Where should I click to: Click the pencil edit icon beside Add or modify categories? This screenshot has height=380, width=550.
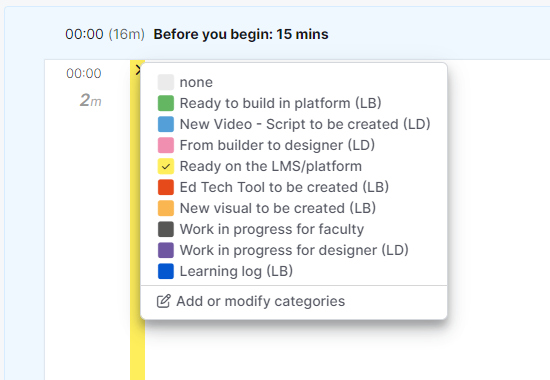tap(164, 301)
